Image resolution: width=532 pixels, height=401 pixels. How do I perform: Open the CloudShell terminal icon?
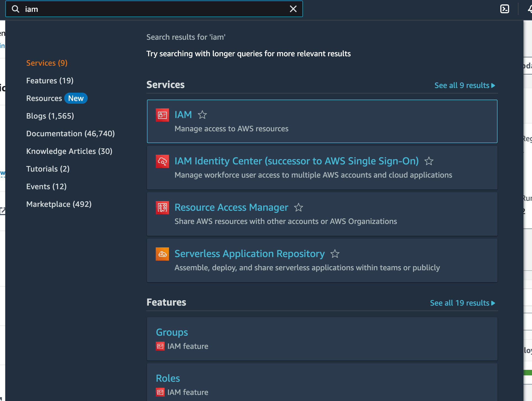(x=504, y=9)
